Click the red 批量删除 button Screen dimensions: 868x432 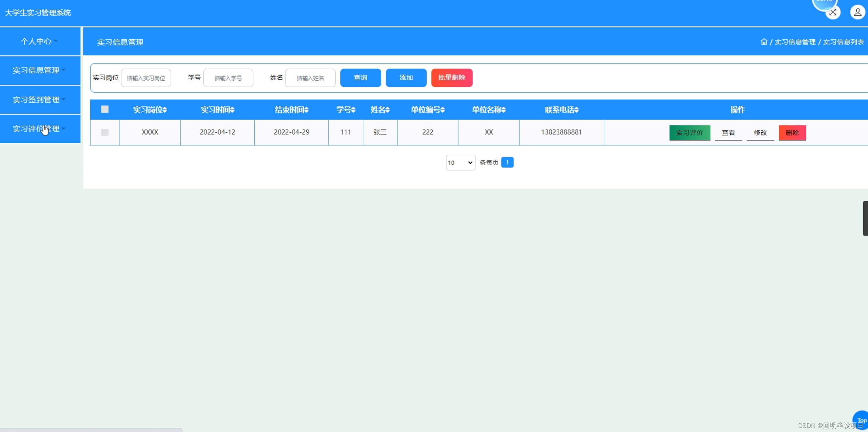coord(452,78)
